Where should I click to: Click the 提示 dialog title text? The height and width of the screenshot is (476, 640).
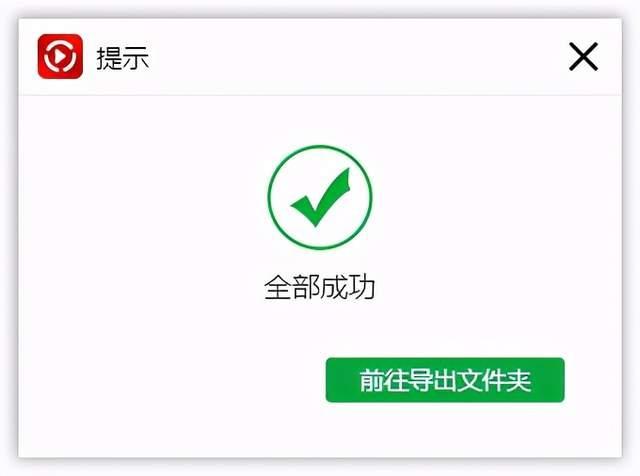coord(122,58)
